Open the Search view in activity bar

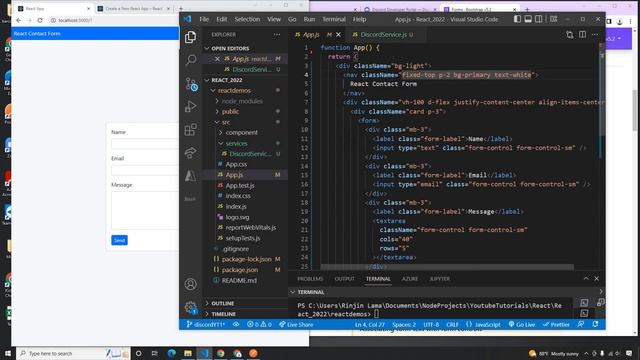tap(191, 60)
